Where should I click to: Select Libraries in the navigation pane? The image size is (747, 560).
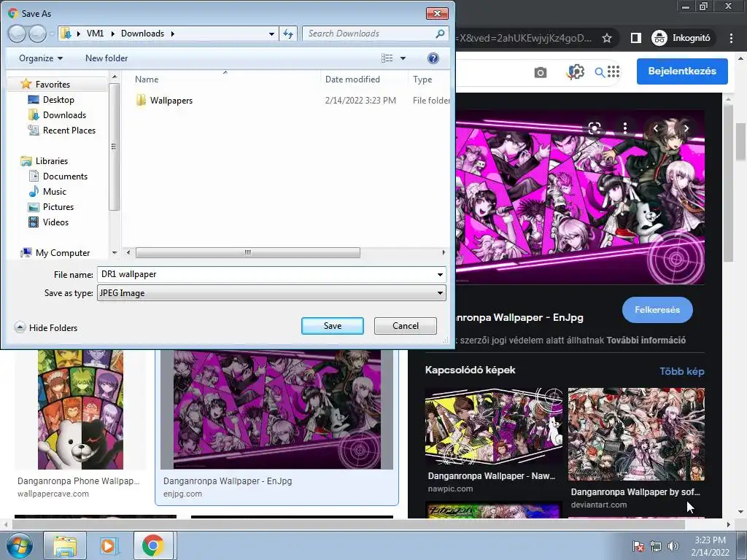click(52, 161)
